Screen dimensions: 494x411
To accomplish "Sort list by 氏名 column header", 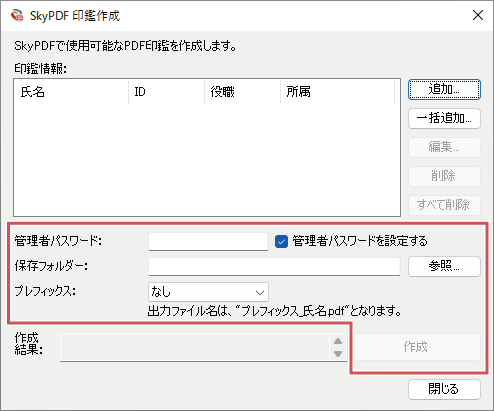I will point(71,92).
